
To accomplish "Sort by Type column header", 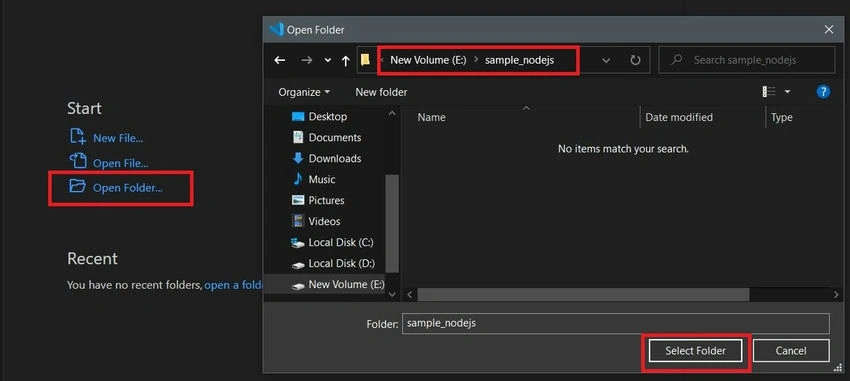I will click(x=782, y=117).
